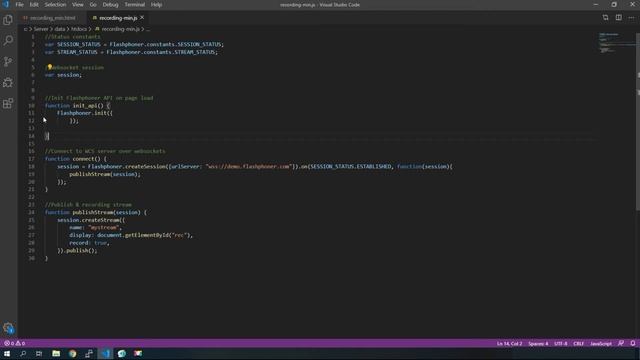Open File Explorer from the taskbar
This screenshot has width=640, height=360.
(56, 353)
